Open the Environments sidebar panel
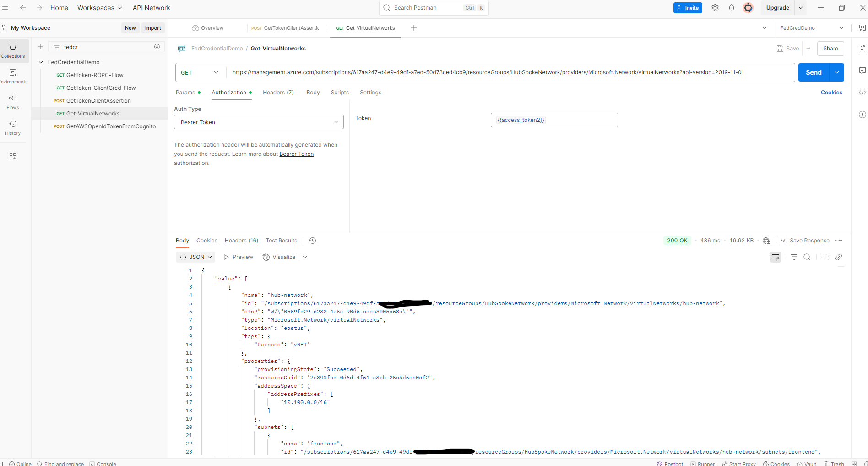Screen dimensions: 868x466 (13, 76)
